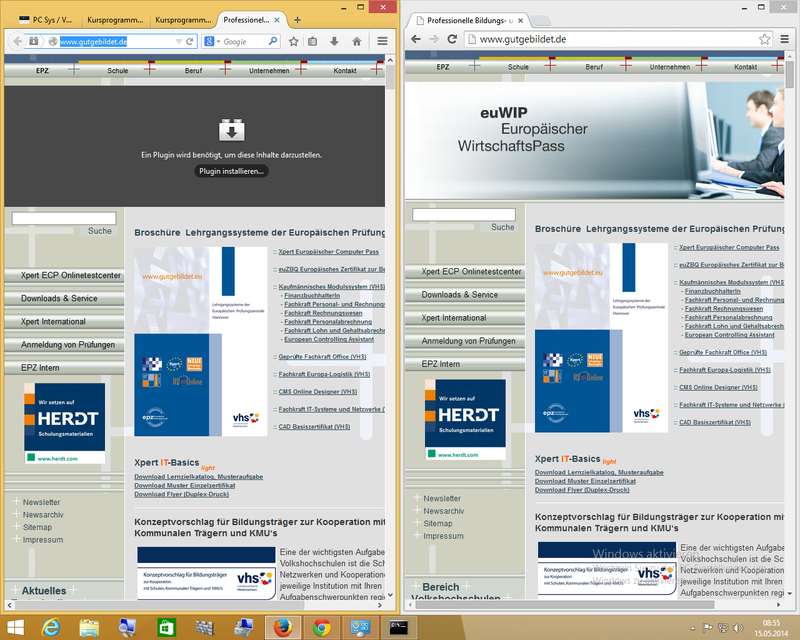Click HERDT banner in Firefox page
This screenshot has width=800, height=640.
pyautogui.click(x=64, y=424)
